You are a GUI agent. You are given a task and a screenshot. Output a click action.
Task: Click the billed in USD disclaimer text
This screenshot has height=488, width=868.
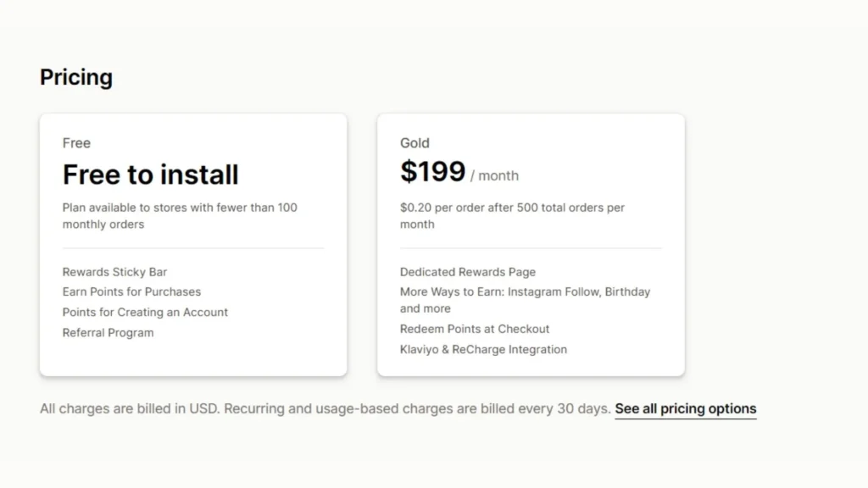coord(325,408)
